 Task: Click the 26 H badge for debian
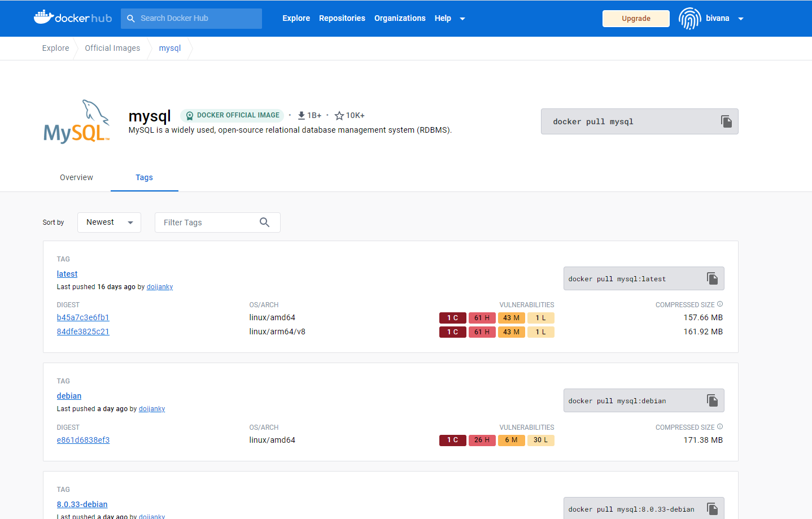[x=482, y=440]
